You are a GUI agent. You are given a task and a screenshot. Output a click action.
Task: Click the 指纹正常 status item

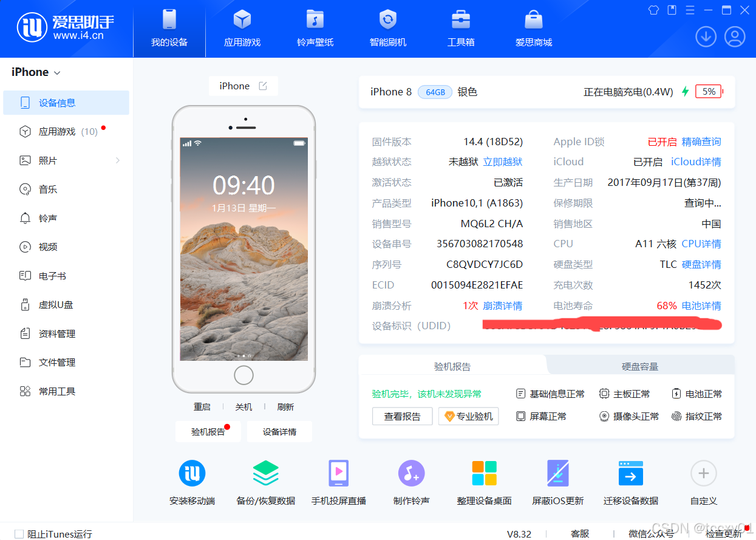pos(697,417)
